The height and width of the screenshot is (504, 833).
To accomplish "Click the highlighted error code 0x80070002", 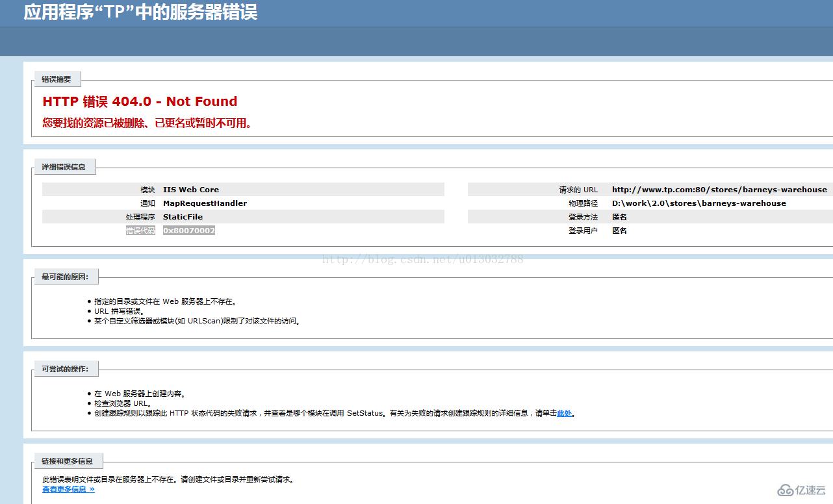I will pyautogui.click(x=189, y=231).
